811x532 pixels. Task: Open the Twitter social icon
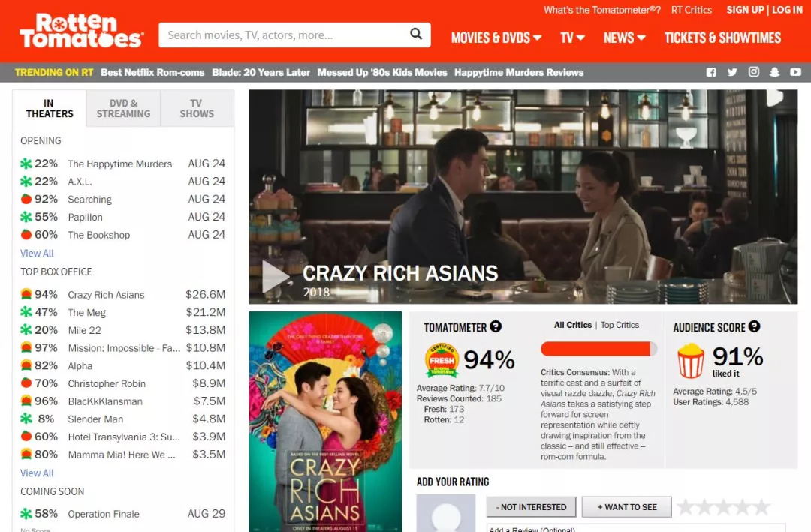(732, 72)
